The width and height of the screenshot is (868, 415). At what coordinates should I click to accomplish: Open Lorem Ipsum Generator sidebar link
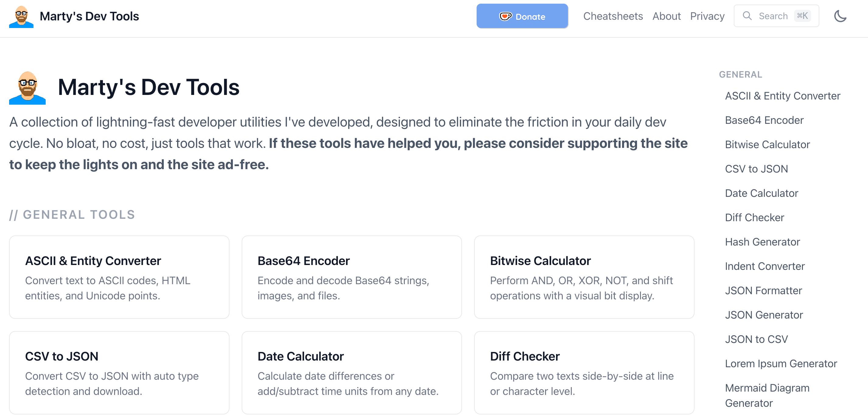pos(781,364)
